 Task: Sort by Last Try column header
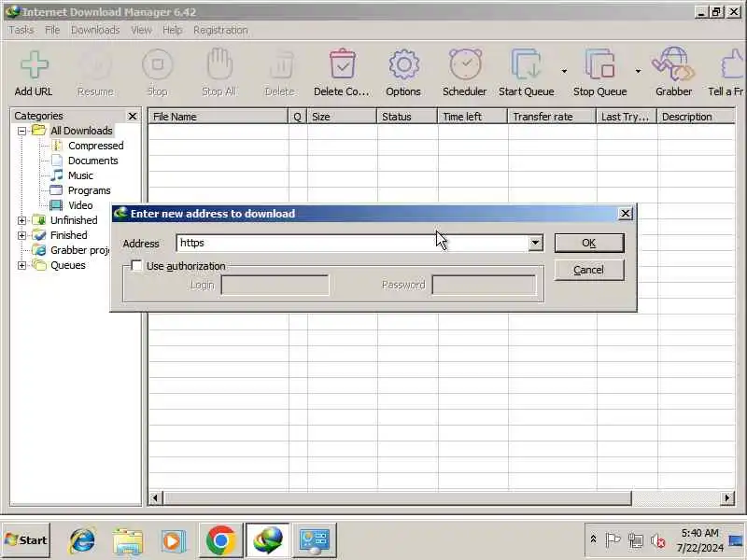coord(627,117)
